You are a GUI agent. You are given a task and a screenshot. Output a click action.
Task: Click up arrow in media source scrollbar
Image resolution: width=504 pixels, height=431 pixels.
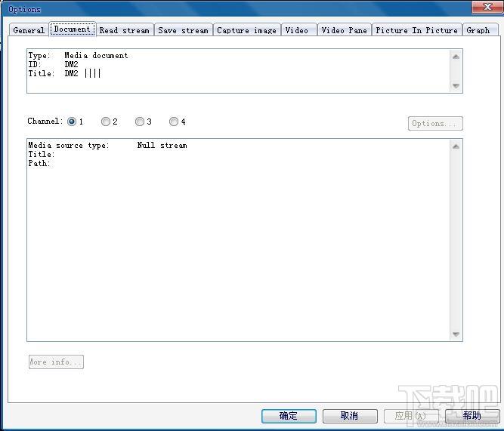[x=456, y=146]
